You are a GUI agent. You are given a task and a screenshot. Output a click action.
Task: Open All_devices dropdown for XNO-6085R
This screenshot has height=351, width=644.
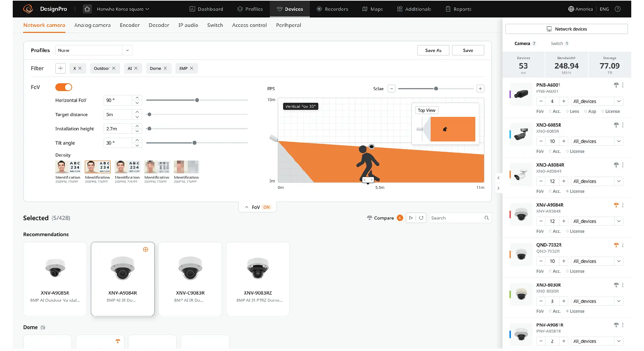(597, 141)
